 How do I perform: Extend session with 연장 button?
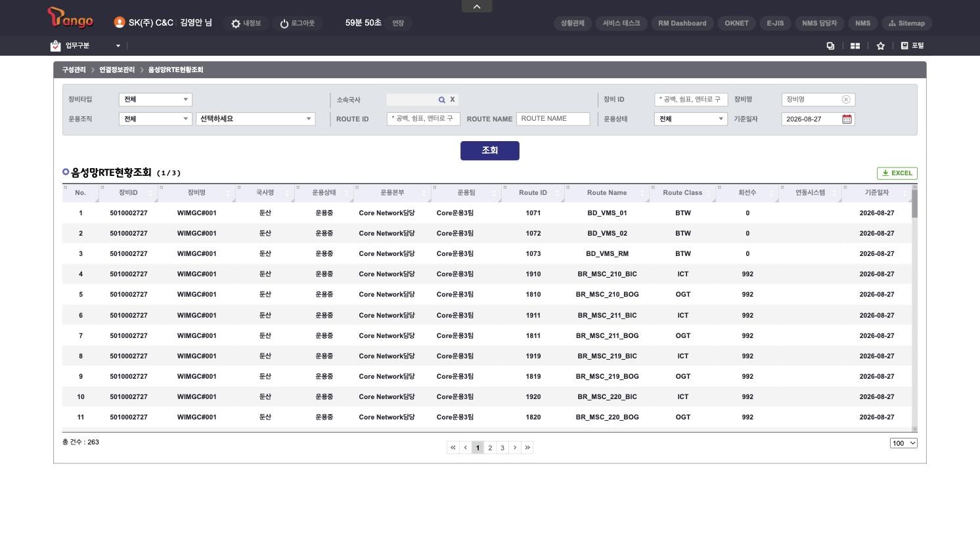tap(398, 24)
